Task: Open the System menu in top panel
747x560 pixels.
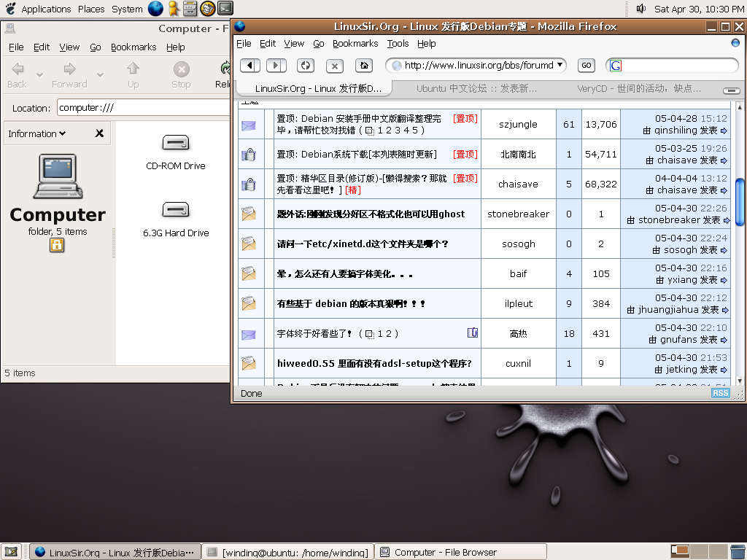Action: [x=127, y=9]
